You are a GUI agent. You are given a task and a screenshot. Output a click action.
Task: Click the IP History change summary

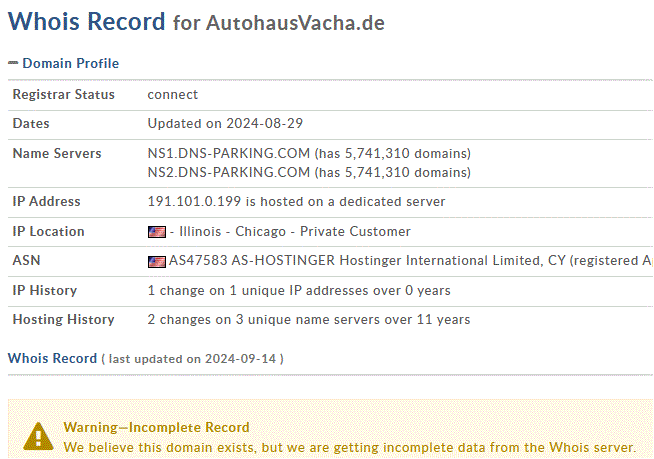299,290
